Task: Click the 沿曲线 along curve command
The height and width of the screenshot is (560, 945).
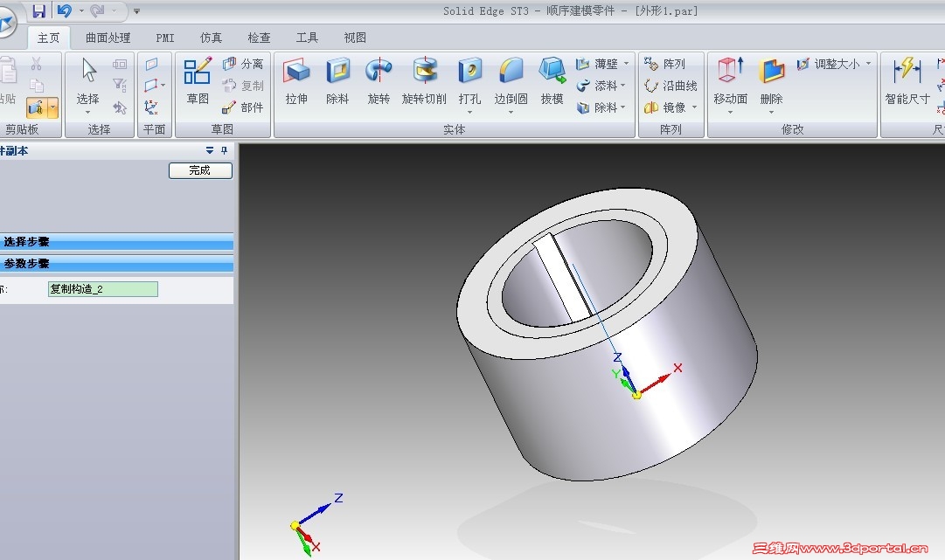Action: [671, 86]
